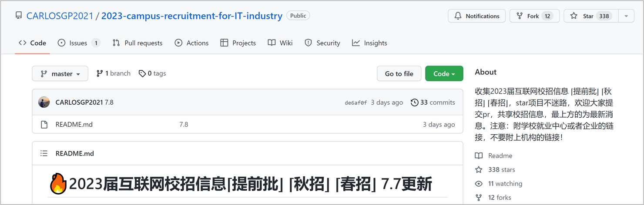View the 1 branch link
644x205 pixels.
[114, 73]
